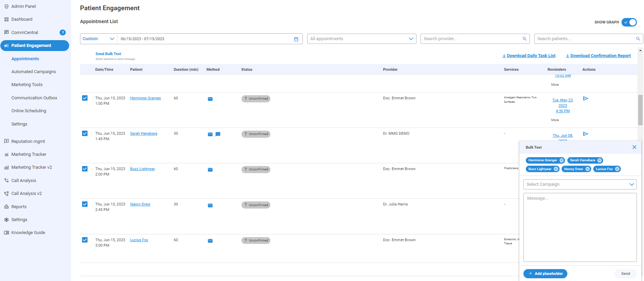644x281 pixels.
Task: Click the email icon in Nancy Drew row
Action: 210,205
